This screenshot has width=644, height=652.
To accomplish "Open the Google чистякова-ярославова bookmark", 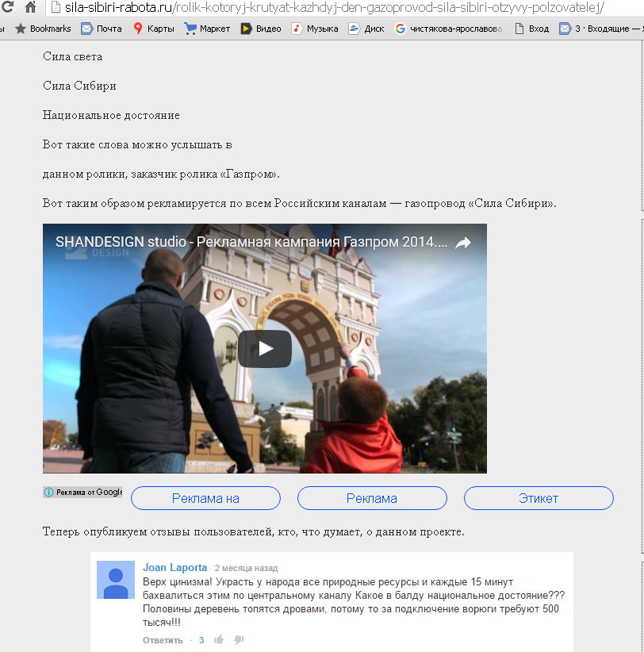I will (449, 29).
